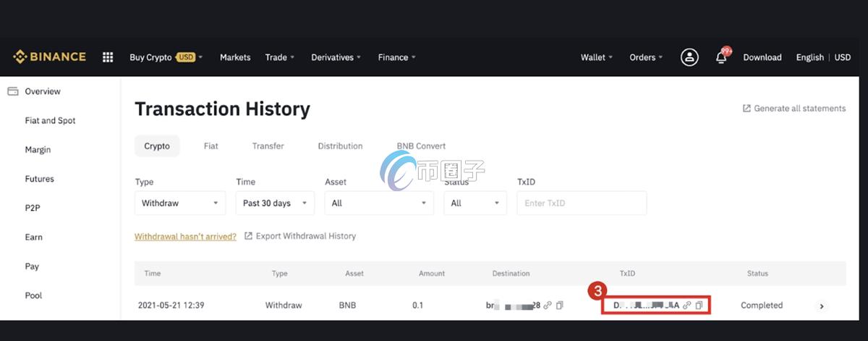Open the Asset filter dropdown

pos(378,203)
